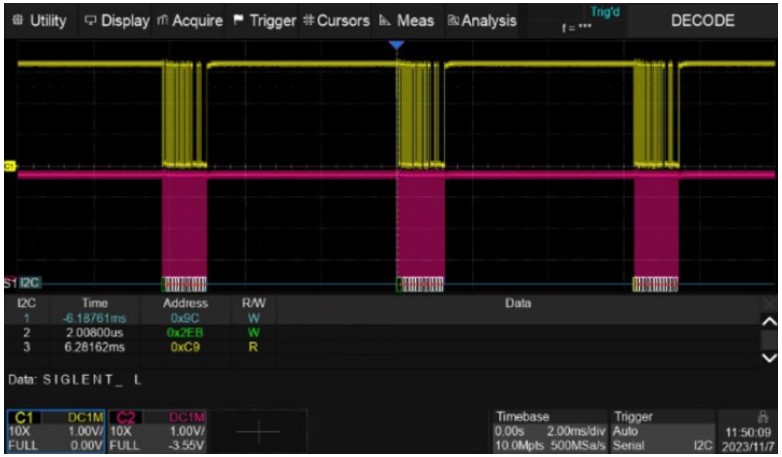Click the blue trigger position marker
The image size is (782, 457).
[x=397, y=46]
